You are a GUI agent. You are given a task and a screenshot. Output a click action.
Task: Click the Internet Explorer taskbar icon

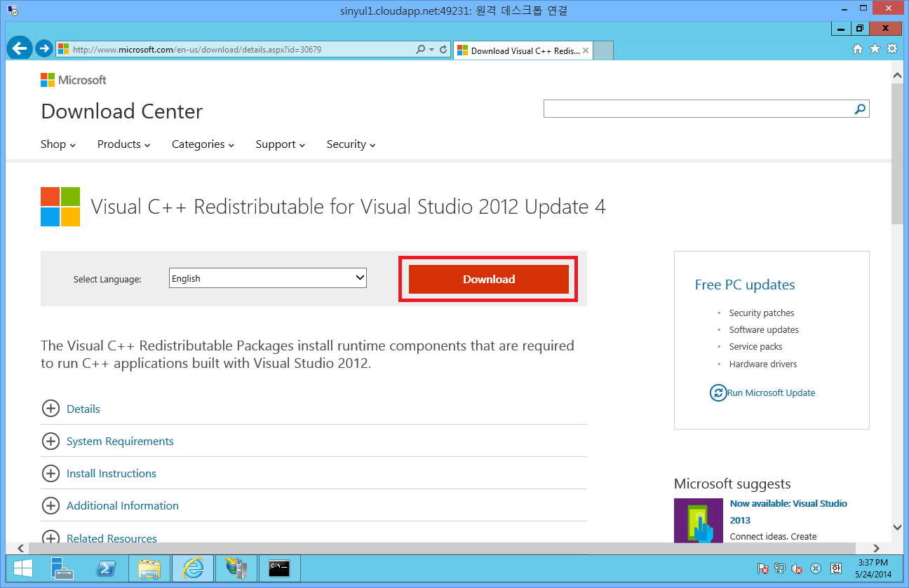coord(192,568)
